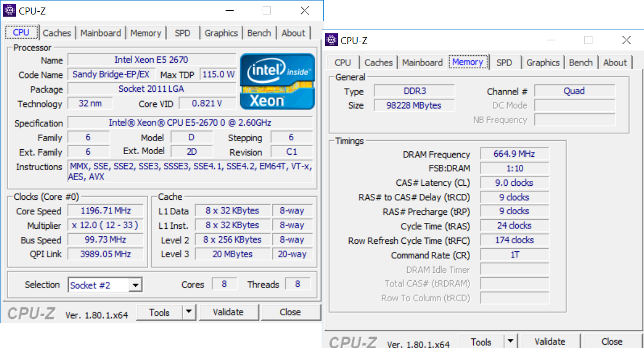
Task: Switch to the Bench tab in right window
Action: tap(580, 62)
